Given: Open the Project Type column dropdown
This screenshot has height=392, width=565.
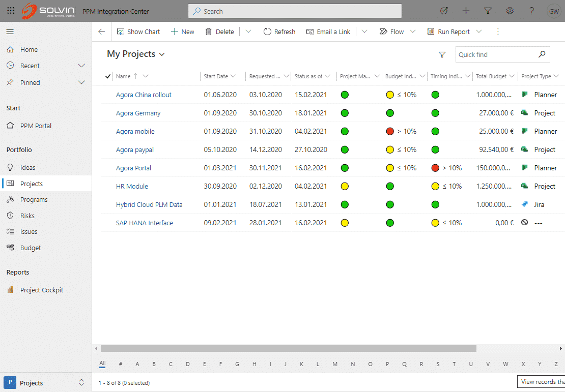Looking at the screenshot, I should tap(556, 76).
